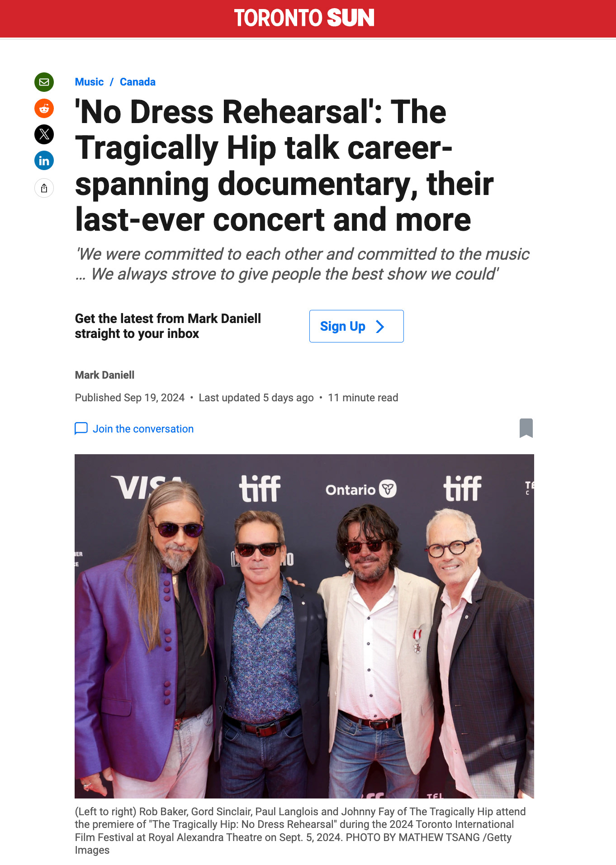Click the Join the conversation link
The width and height of the screenshot is (616, 865).
pyautogui.click(x=143, y=429)
